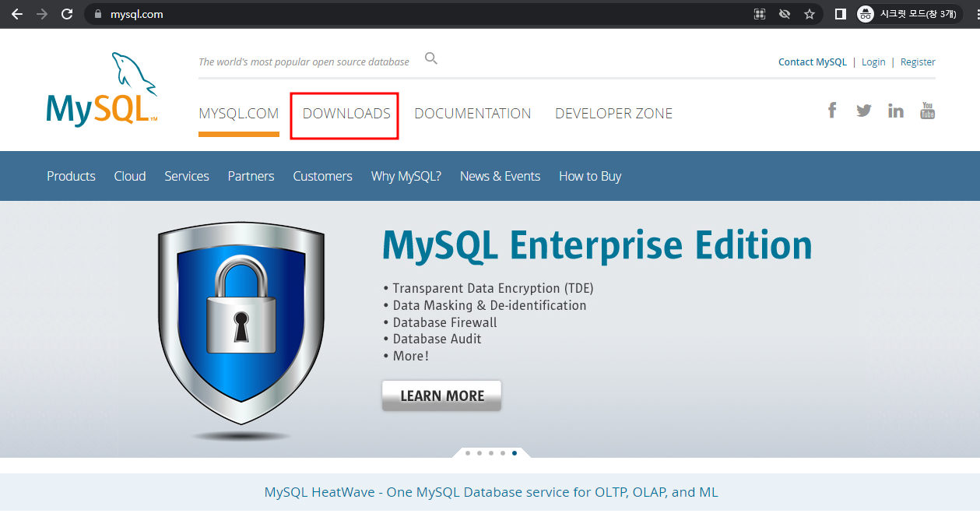Viewport: 980px width, 524px height.
Task: Open the MYSQL.COM tab
Action: (239, 114)
